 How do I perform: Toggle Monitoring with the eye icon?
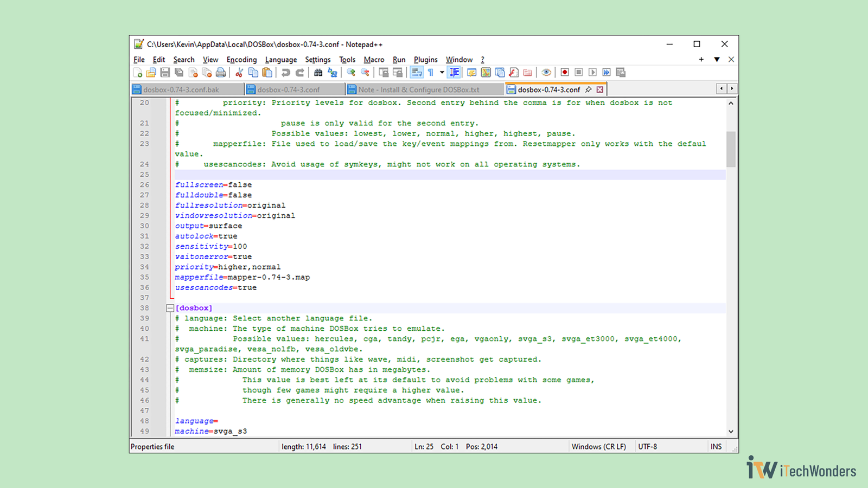pos(546,73)
